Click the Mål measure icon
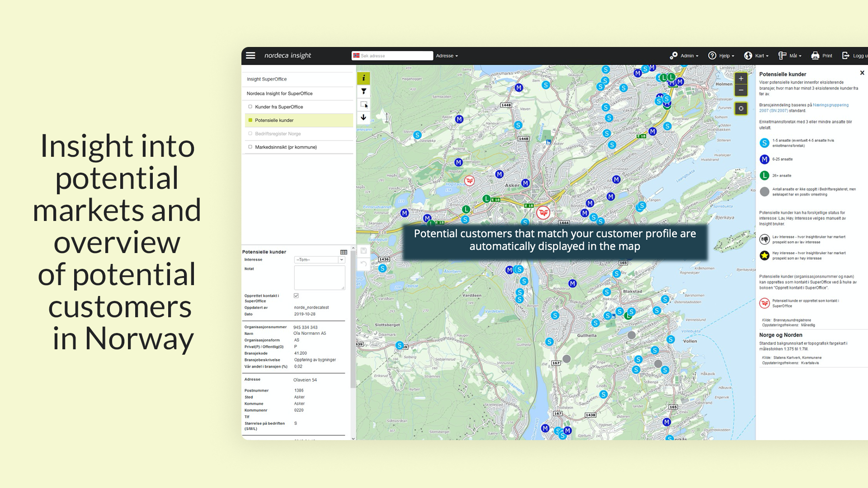The height and width of the screenshot is (488, 868). click(x=782, y=56)
